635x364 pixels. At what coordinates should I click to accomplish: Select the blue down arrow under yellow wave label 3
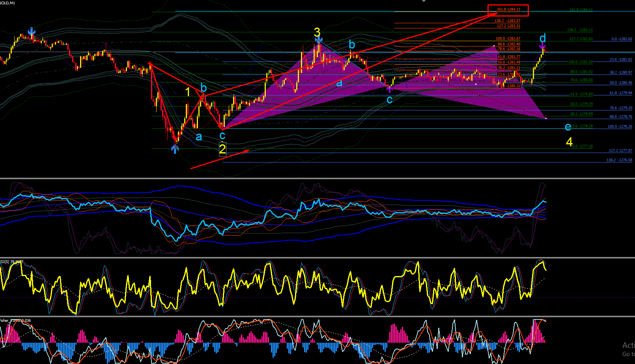[319, 40]
